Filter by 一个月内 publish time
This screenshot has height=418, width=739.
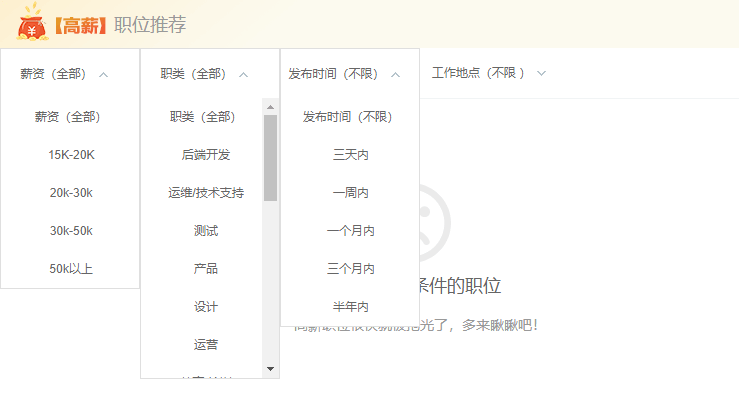pyautogui.click(x=350, y=231)
